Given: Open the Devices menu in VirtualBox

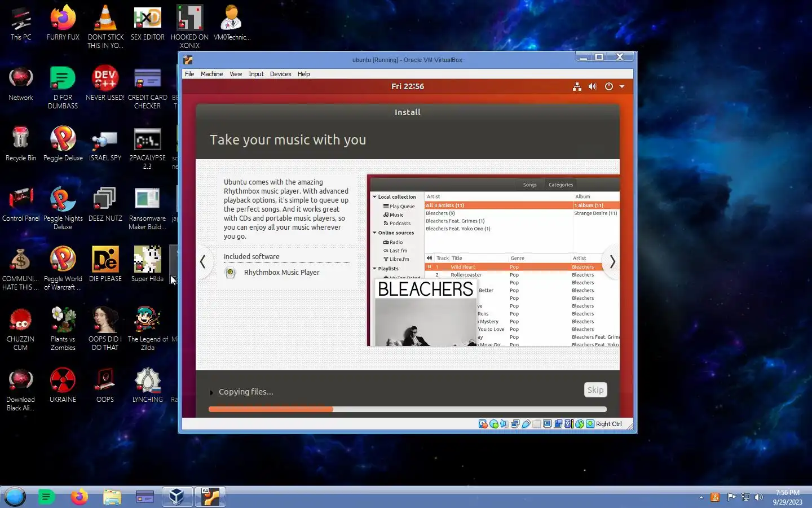Looking at the screenshot, I should tap(280, 74).
